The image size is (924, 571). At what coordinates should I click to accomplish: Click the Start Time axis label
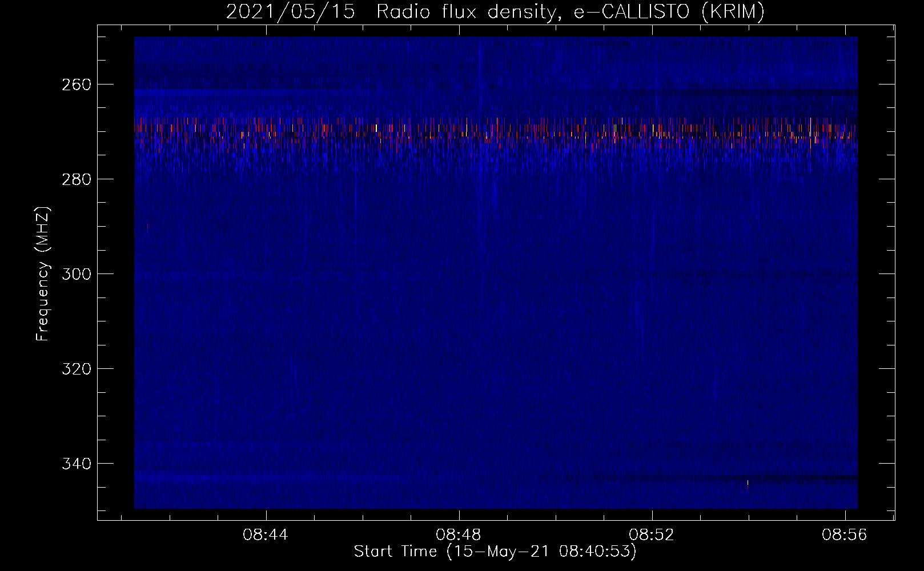pyautogui.click(x=495, y=552)
